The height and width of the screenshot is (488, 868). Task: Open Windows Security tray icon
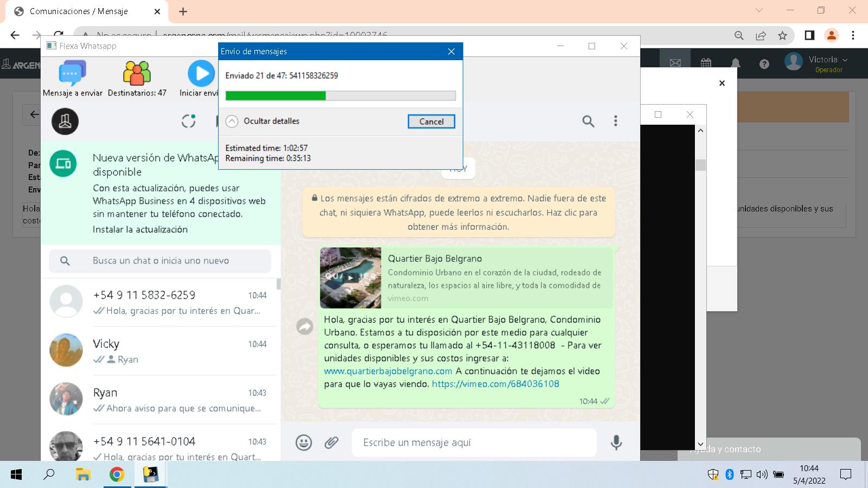(x=713, y=474)
